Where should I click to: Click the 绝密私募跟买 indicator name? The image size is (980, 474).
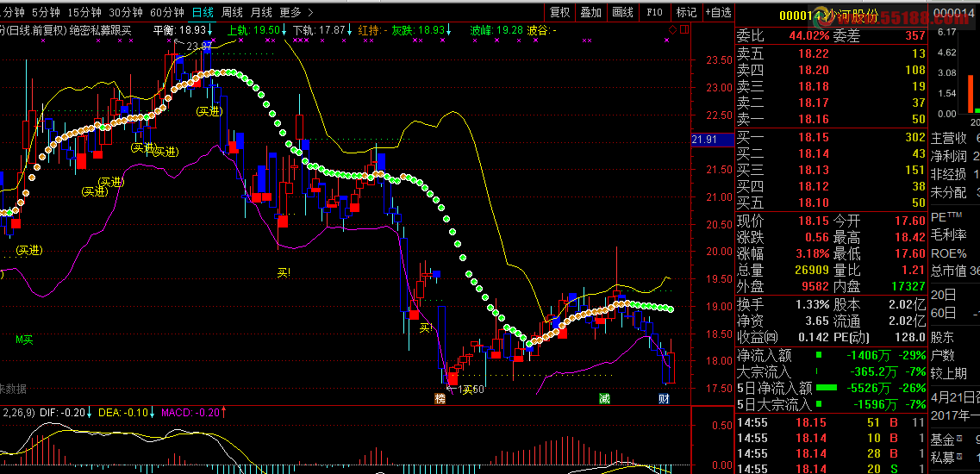101,29
